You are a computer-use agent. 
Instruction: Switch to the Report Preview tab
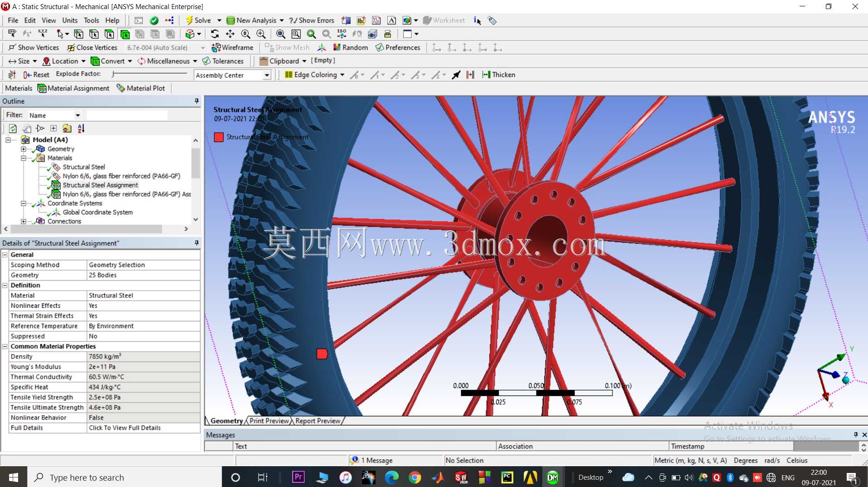318,421
